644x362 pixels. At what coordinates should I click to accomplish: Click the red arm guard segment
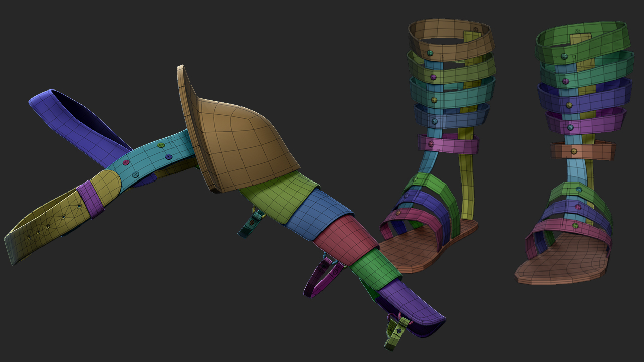[347, 241]
